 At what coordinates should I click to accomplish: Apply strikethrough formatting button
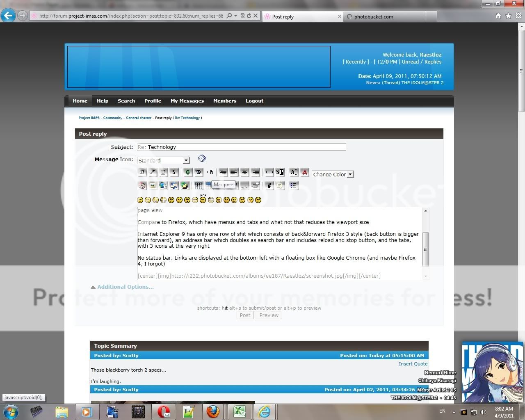174,172
